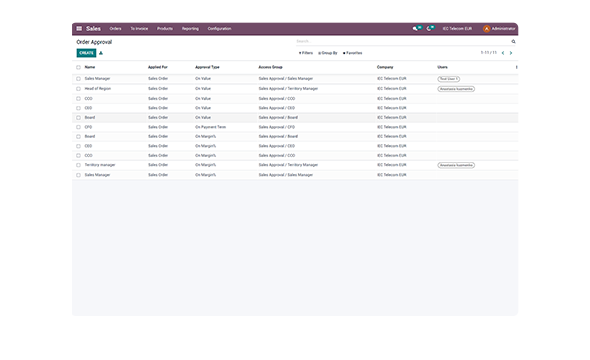Image resolution: width=590 pixels, height=360 pixels.
Task: Open the CFO record name
Action: (88, 127)
